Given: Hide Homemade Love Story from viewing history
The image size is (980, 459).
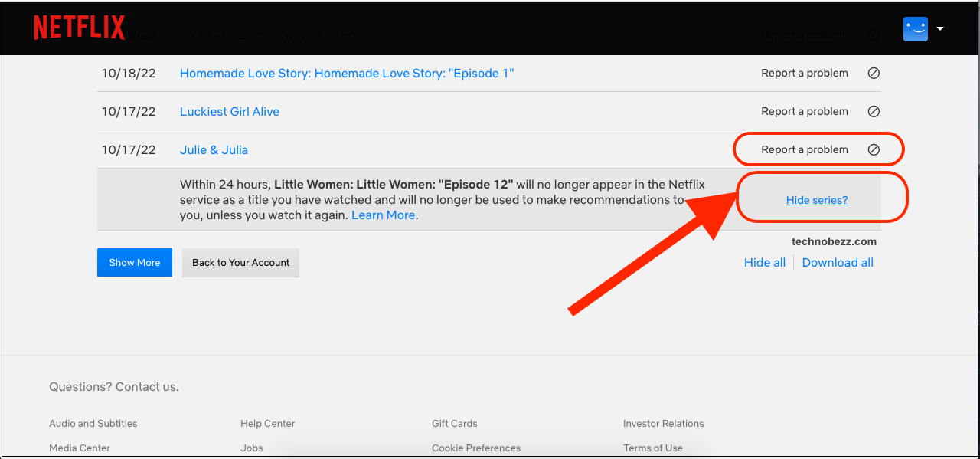Looking at the screenshot, I should point(874,74).
